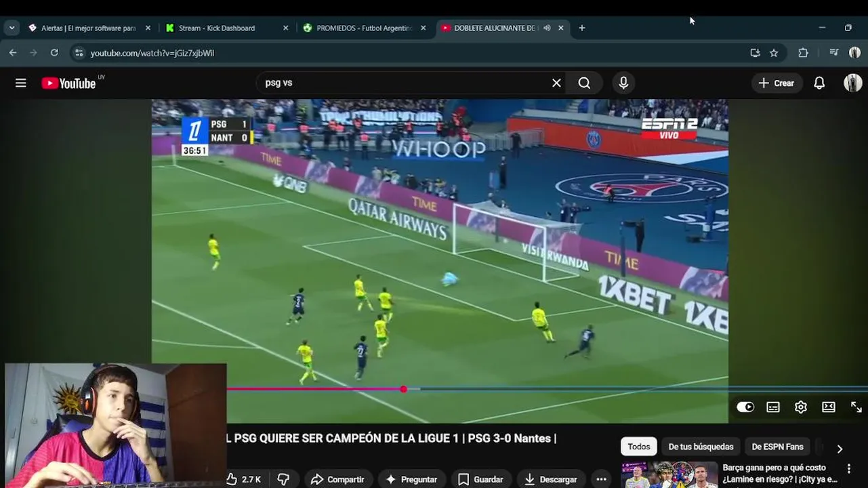Screen dimensions: 868x488
Task: Open the Barça recommended video thumbnail
Action: tap(669, 474)
